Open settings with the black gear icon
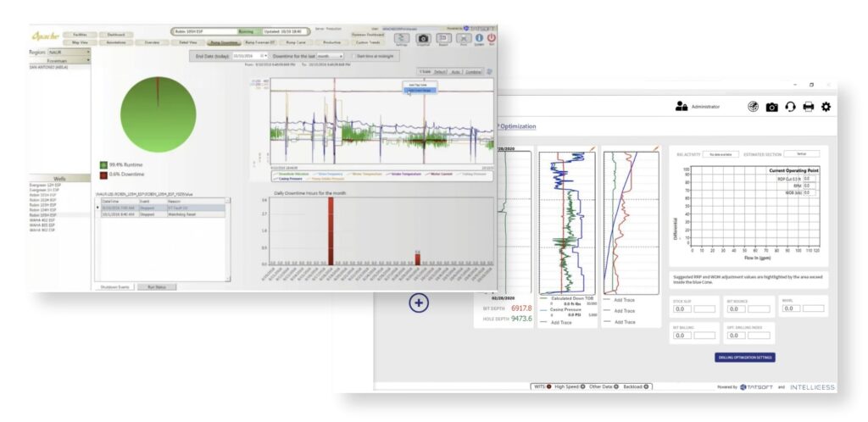Viewport: 868px width, 422px height. pos(826,107)
